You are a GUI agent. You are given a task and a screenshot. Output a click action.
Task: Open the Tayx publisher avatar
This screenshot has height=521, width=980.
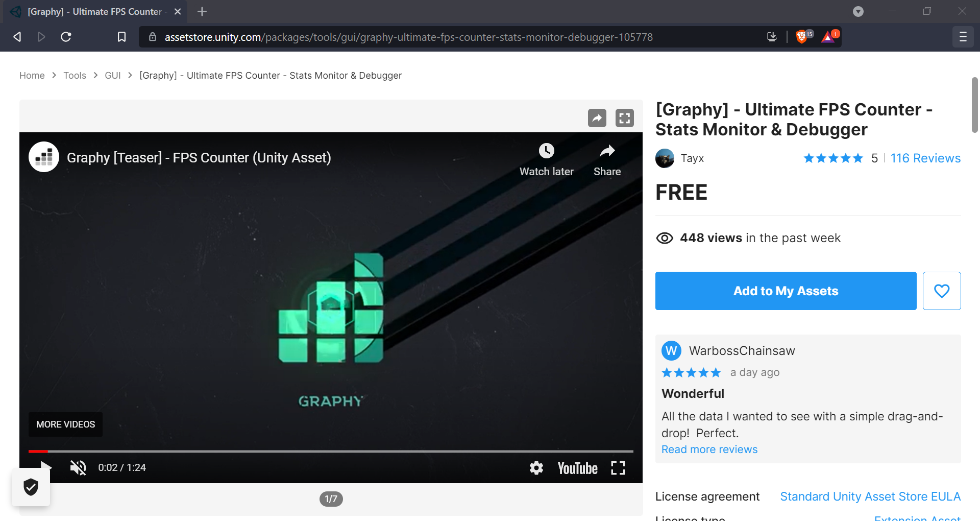(x=665, y=158)
